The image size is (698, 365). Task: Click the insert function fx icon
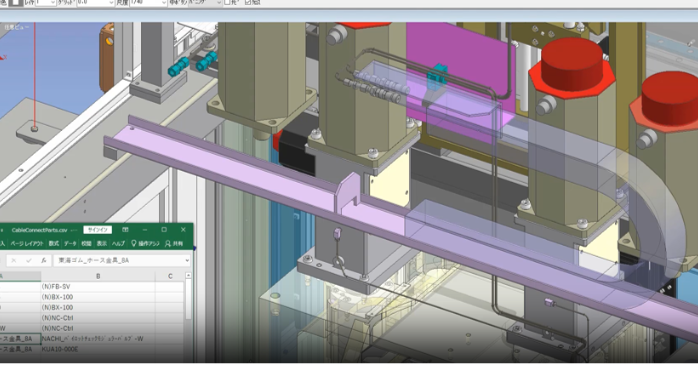tap(44, 260)
